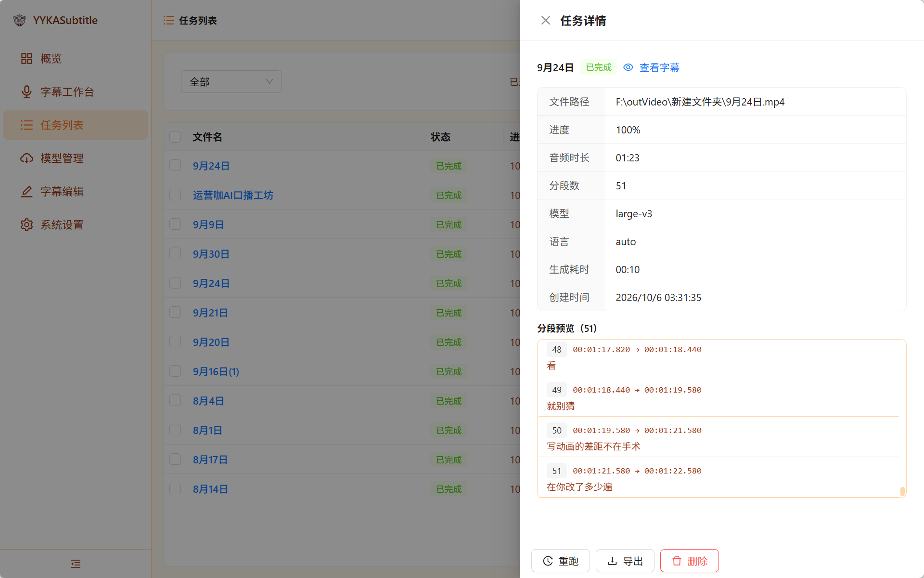Click the list icon in 任务列表 header
Image resolution: width=924 pixels, height=578 pixels.
pyautogui.click(x=169, y=20)
